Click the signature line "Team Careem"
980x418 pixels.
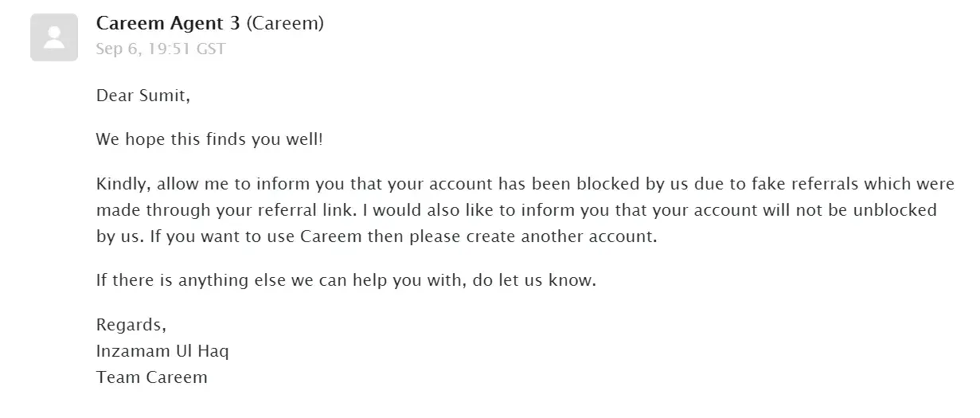click(151, 377)
